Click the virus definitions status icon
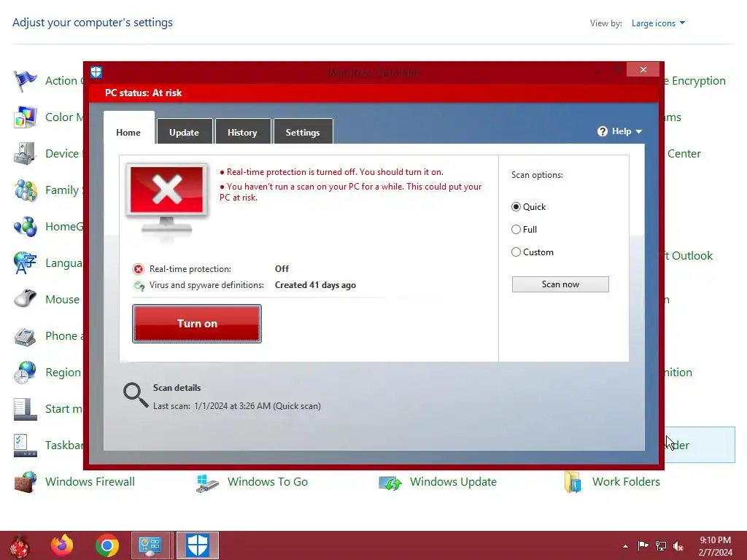This screenshot has width=747, height=560. 139,286
